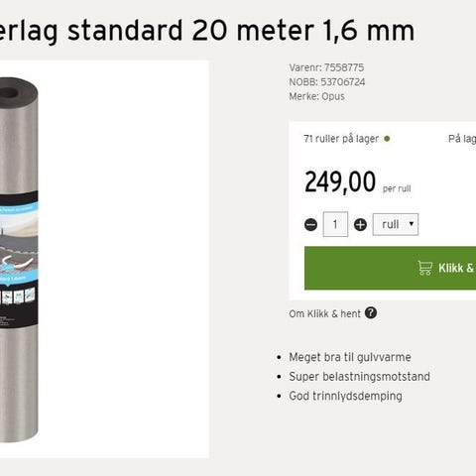Click the Merke: Opus brand text
Screen dimensions: 476x476
coord(316,96)
